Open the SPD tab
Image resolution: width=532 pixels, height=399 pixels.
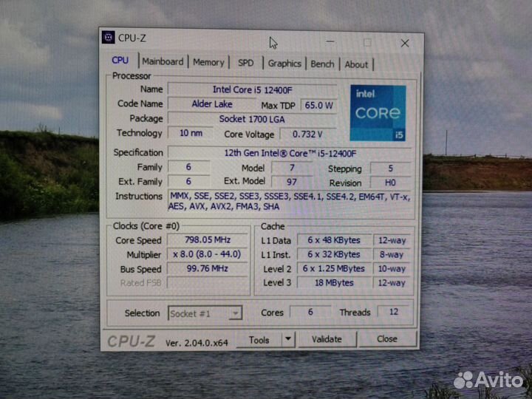[245, 63]
